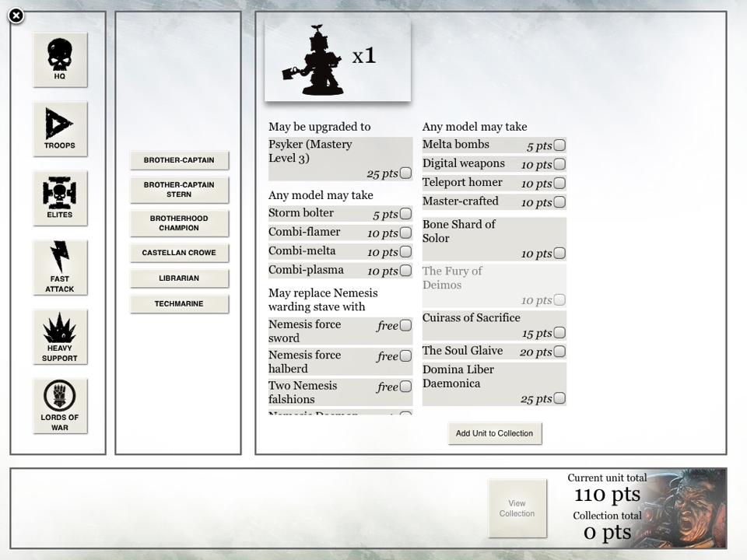747x560 pixels.
Task: Select the Lords of War fist icon
Action: [x=60, y=406]
